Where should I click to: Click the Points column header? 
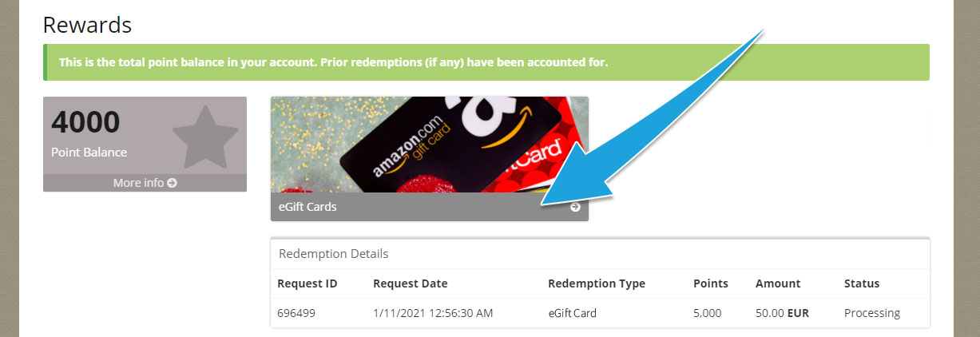click(x=711, y=283)
